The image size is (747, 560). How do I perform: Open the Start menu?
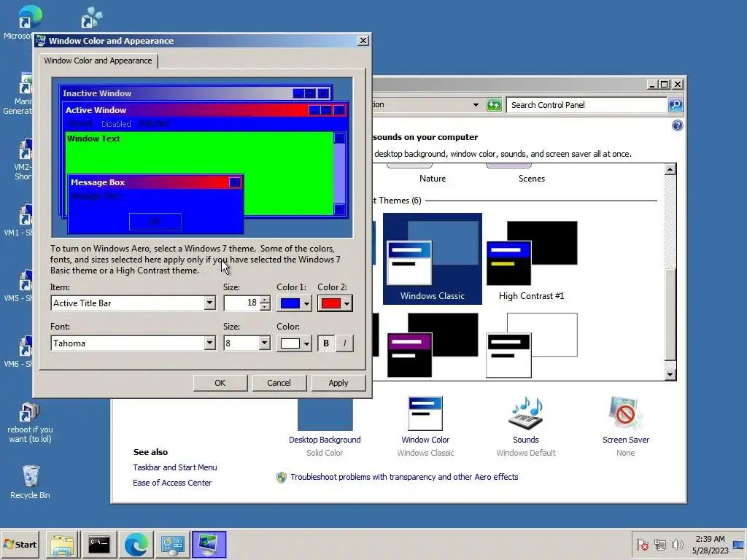coord(20,544)
